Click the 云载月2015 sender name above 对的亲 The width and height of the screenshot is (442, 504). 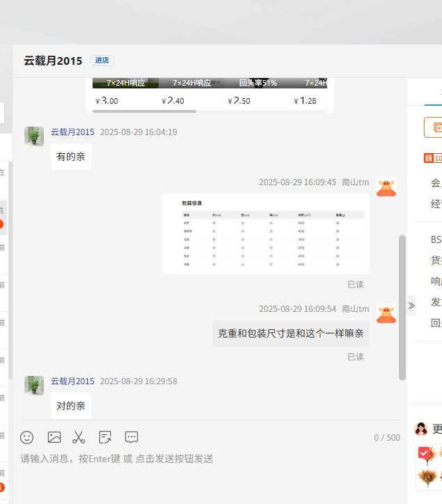tap(72, 381)
